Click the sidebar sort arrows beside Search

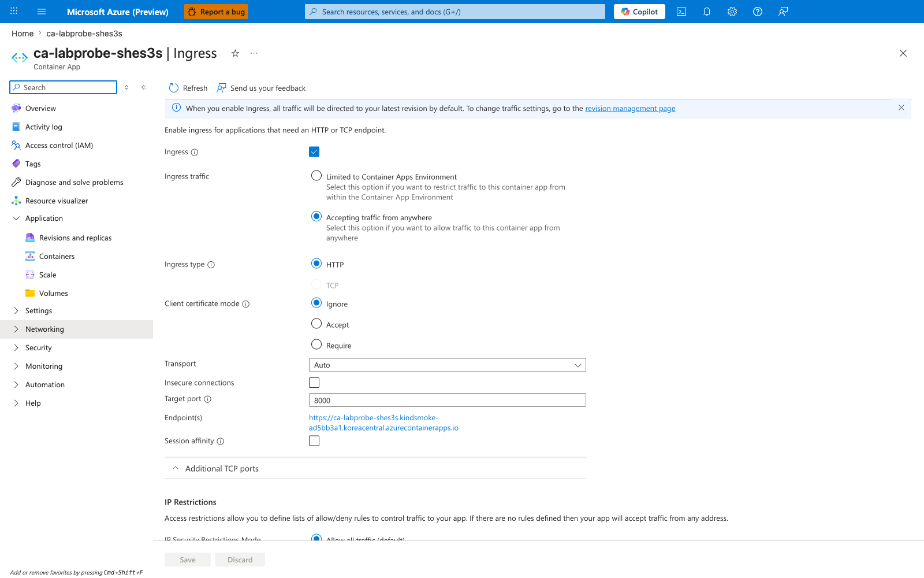(126, 87)
